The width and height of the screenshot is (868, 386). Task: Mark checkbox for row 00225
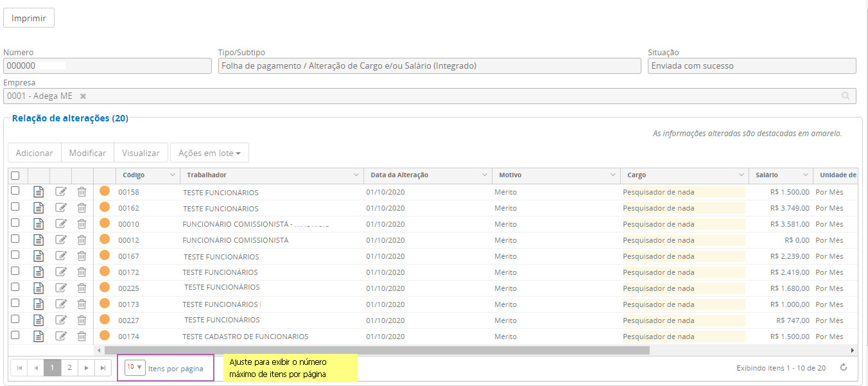(15, 286)
